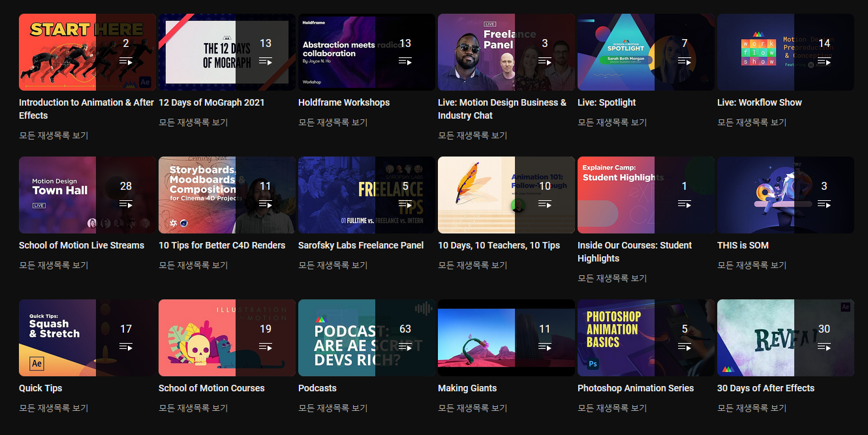Screen dimensions: 868x435
Task: View full playlist under 12 Days of MoGraph 2021
Action: click(193, 123)
